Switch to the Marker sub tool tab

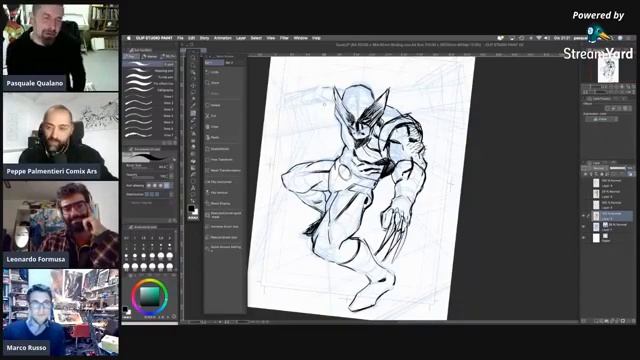(x=150, y=56)
